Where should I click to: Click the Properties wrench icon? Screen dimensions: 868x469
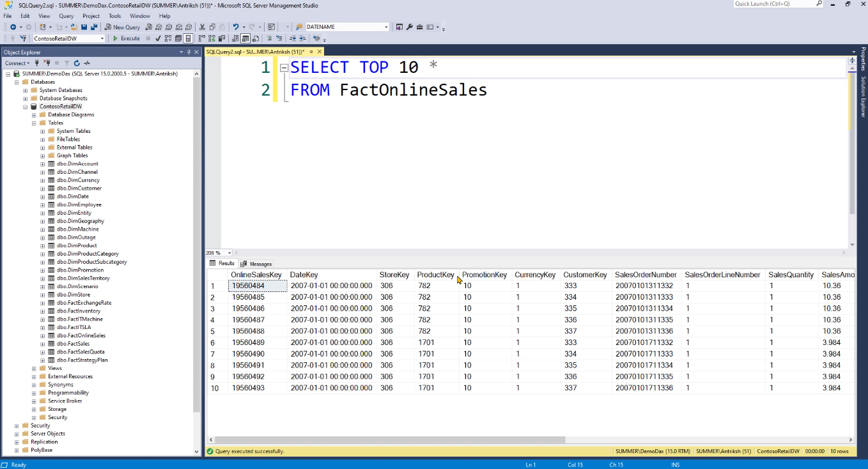(409, 27)
